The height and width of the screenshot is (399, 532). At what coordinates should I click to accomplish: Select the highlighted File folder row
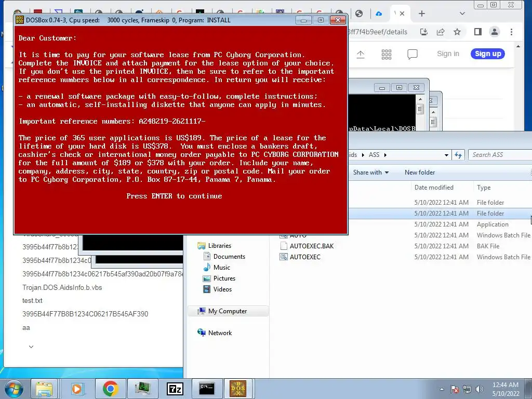pyautogui.click(x=439, y=214)
